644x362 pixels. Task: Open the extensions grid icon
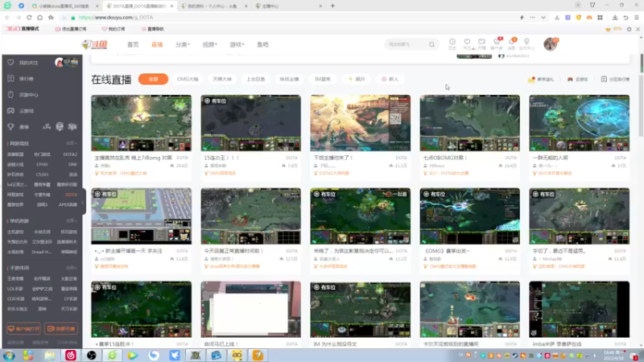600,18
